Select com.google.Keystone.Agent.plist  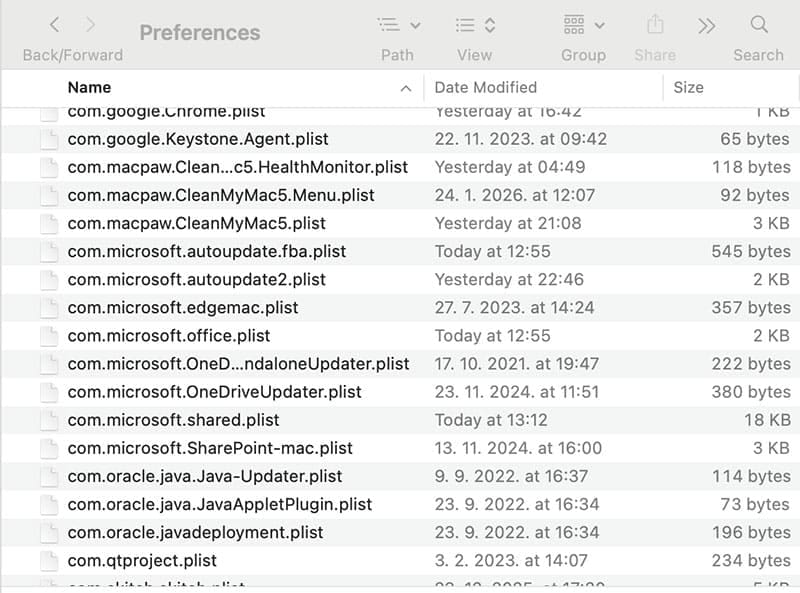[198, 139]
